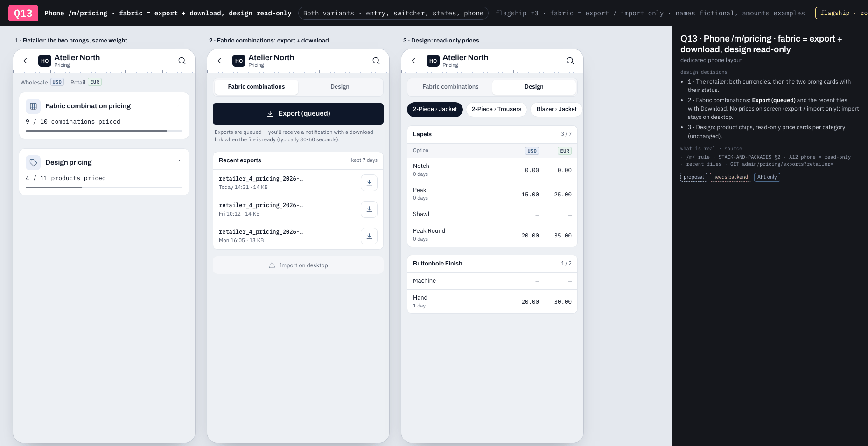Go back in screen 1 Retailer header
Viewport: 868px width, 446px height.
pos(26,61)
